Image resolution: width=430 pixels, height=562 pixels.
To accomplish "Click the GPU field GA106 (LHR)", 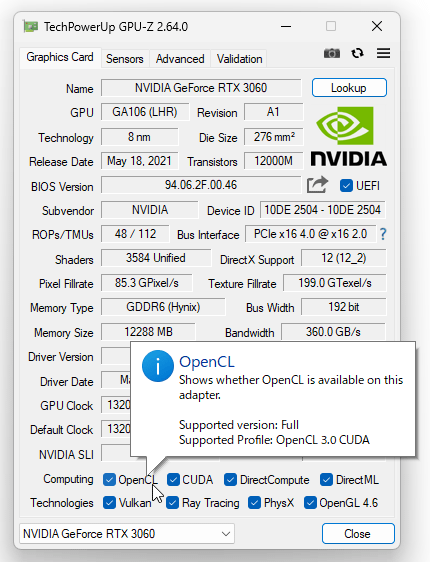I will [x=145, y=112].
